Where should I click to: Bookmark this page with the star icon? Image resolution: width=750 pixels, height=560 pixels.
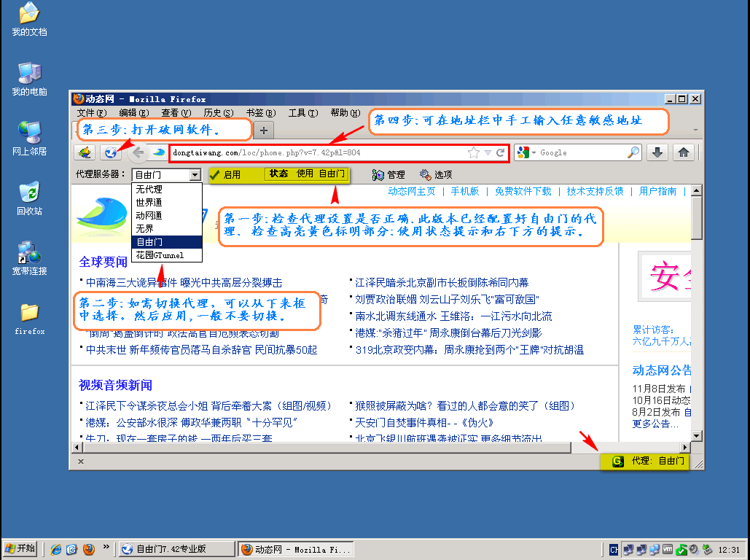pyautogui.click(x=474, y=152)
